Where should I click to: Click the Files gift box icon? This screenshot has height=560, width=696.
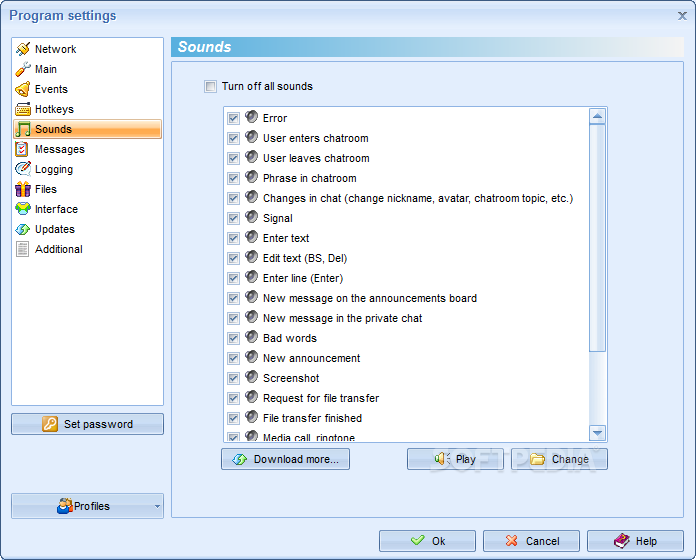[x=23, y=189]
